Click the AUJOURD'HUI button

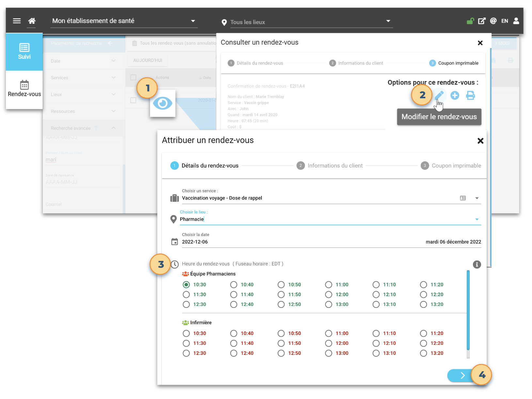[x=148, y=60]
